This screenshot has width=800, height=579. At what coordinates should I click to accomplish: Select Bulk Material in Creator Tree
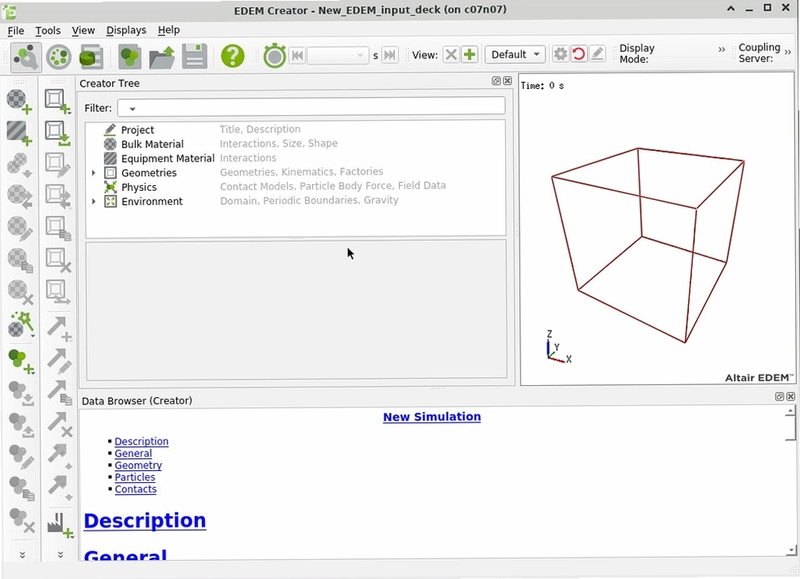[152, 144]
